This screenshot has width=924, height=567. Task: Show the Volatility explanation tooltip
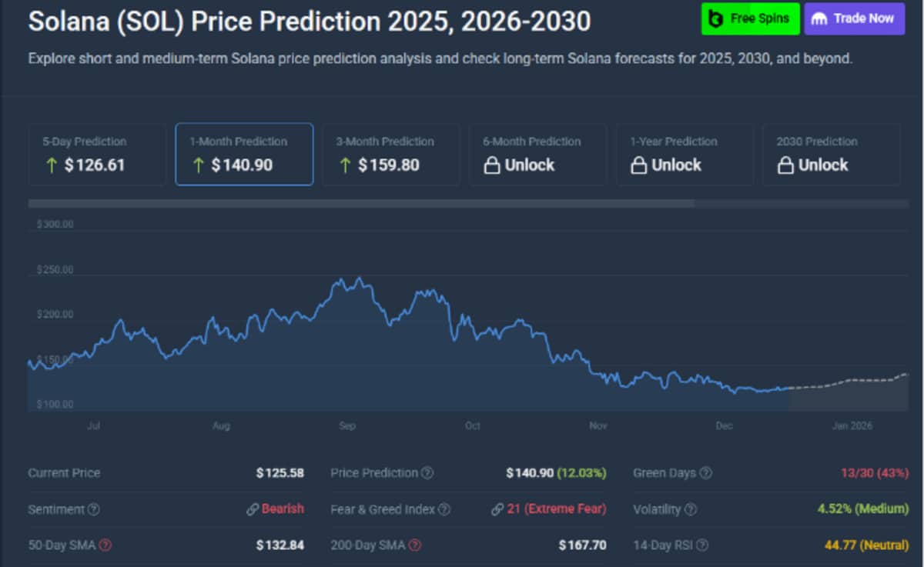tap(692, 509)
